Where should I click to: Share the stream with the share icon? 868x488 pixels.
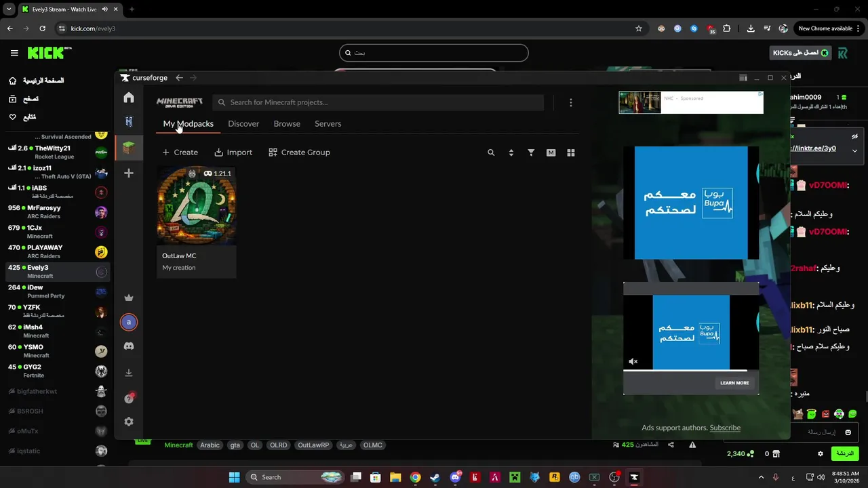[x=671, y=445]
